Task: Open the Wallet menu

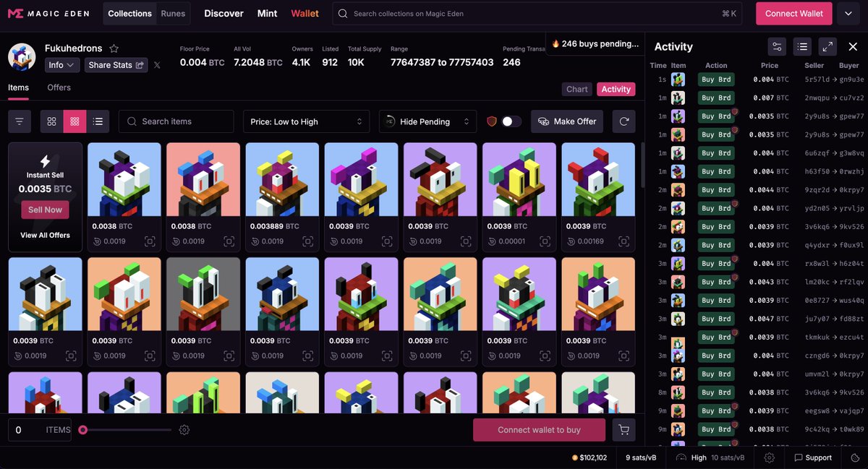Action: [x=305, y=14]
